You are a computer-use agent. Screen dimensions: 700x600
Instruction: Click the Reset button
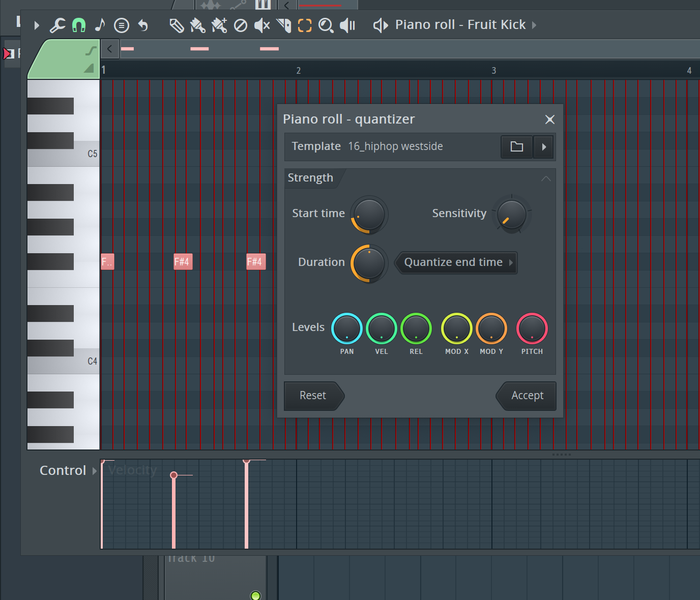(x=314, y=396)
